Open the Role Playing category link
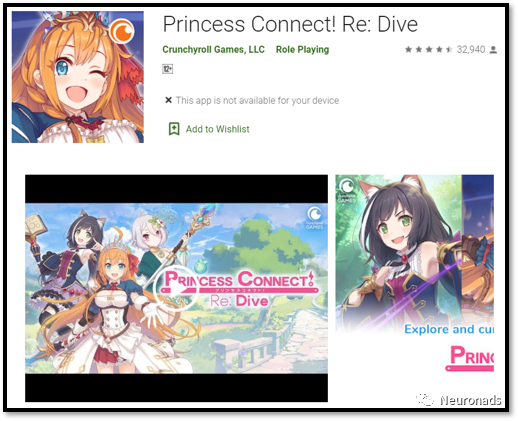The height and width of the screenshot is (421, 518). 302,50
